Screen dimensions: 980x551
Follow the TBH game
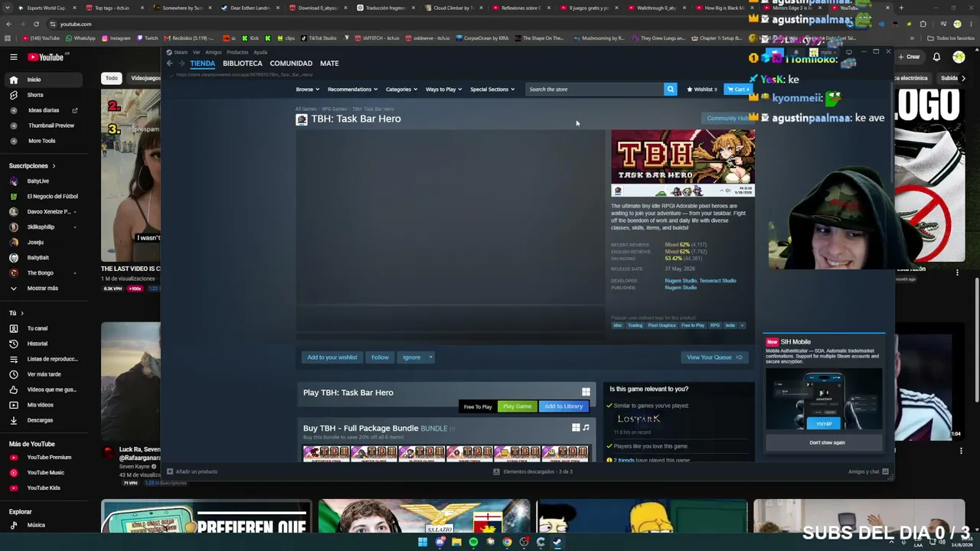click(x=380, y=357)
